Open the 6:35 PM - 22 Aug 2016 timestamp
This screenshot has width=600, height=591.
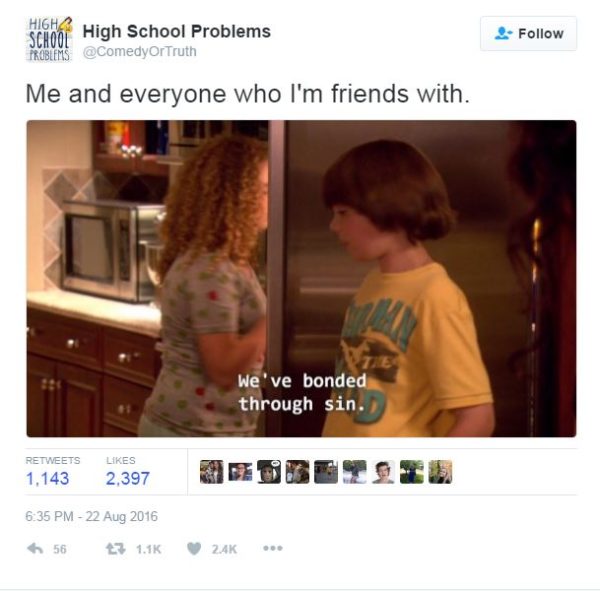click(x=91, y=516)
